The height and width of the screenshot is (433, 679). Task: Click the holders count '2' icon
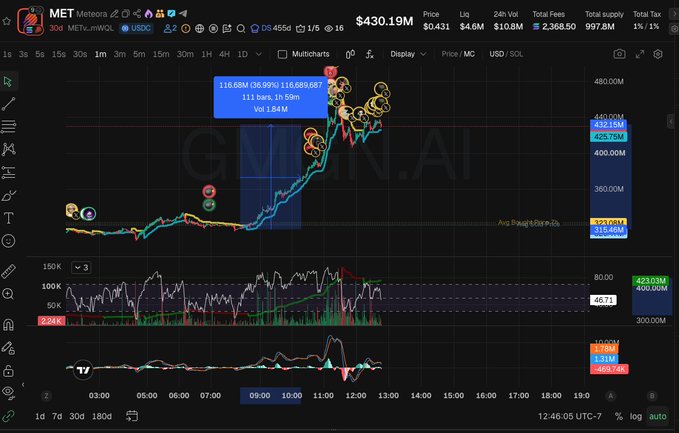(x=170, y=29)
